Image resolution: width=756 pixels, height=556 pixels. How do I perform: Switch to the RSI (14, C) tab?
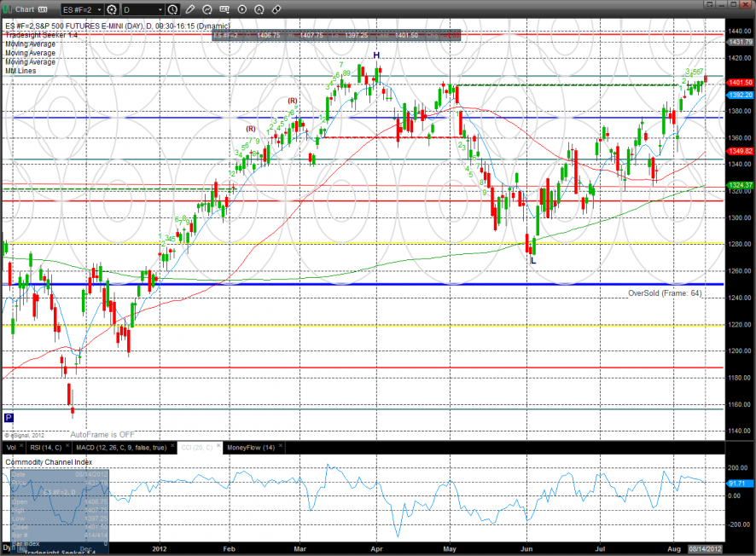[x=46, y=448]
